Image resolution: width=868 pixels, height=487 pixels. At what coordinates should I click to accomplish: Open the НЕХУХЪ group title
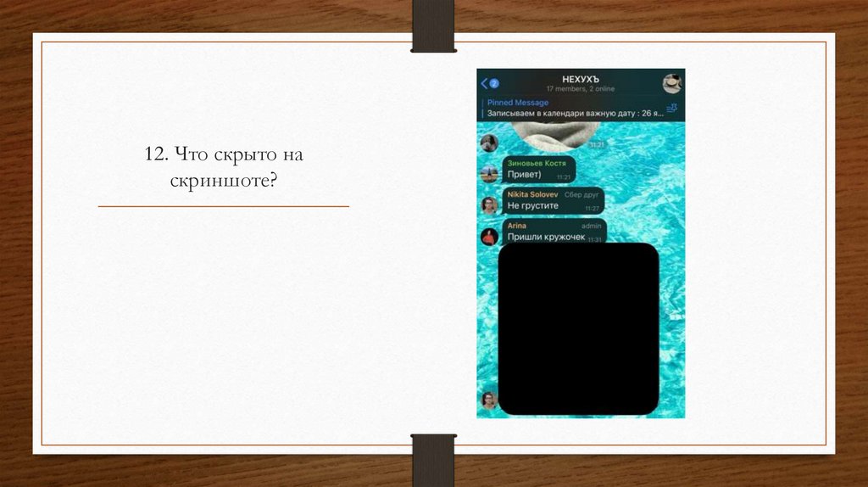tap(580, 79)
